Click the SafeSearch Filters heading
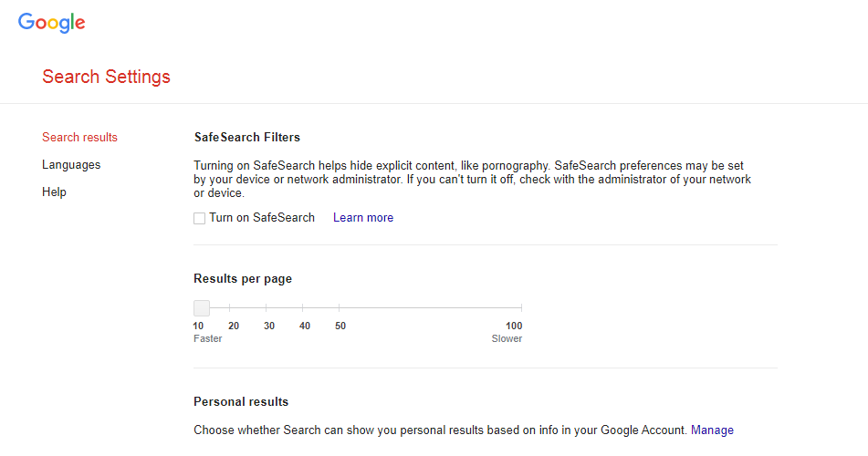Screen dimensions: 868x456 click(x=246, y=138)
